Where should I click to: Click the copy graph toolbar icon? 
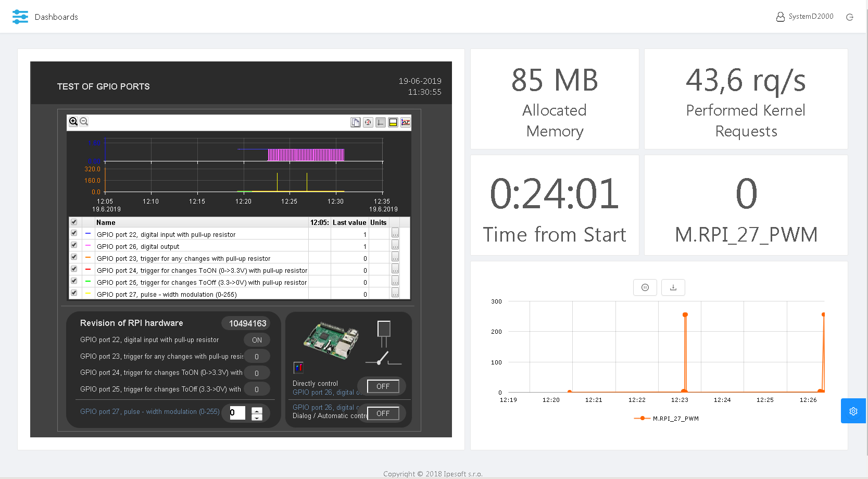pos(355,122)
